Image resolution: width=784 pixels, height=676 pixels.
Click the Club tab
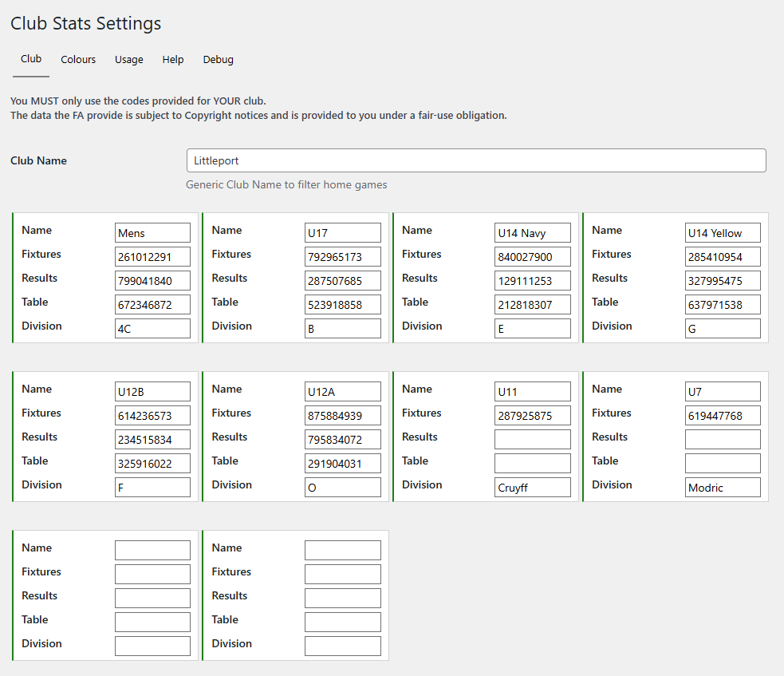click(x=31, y=59)
